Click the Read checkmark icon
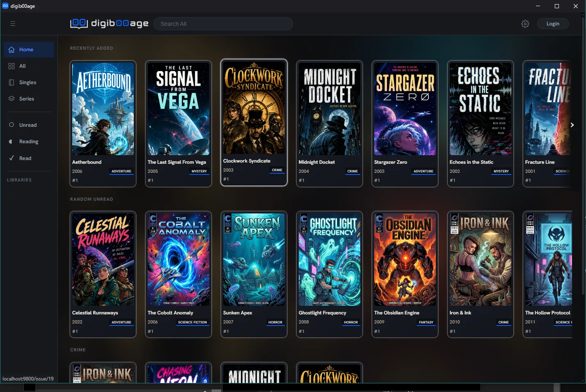The image size is (586, 392). pos(11,158)
